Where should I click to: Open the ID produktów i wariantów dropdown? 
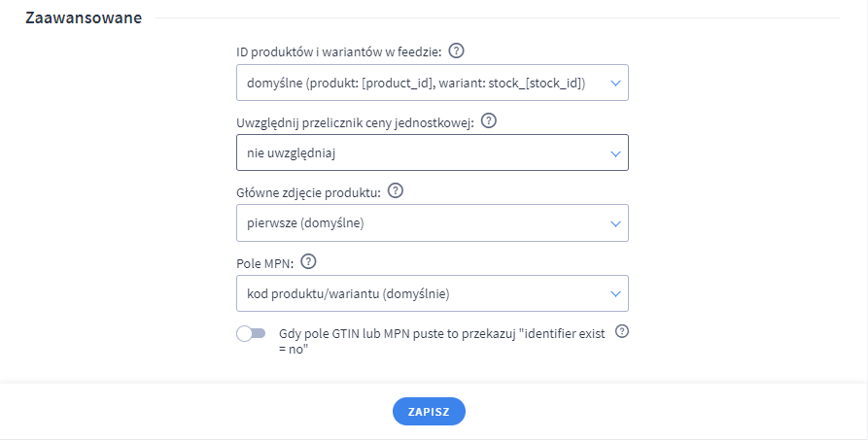[x=418, y=84]
